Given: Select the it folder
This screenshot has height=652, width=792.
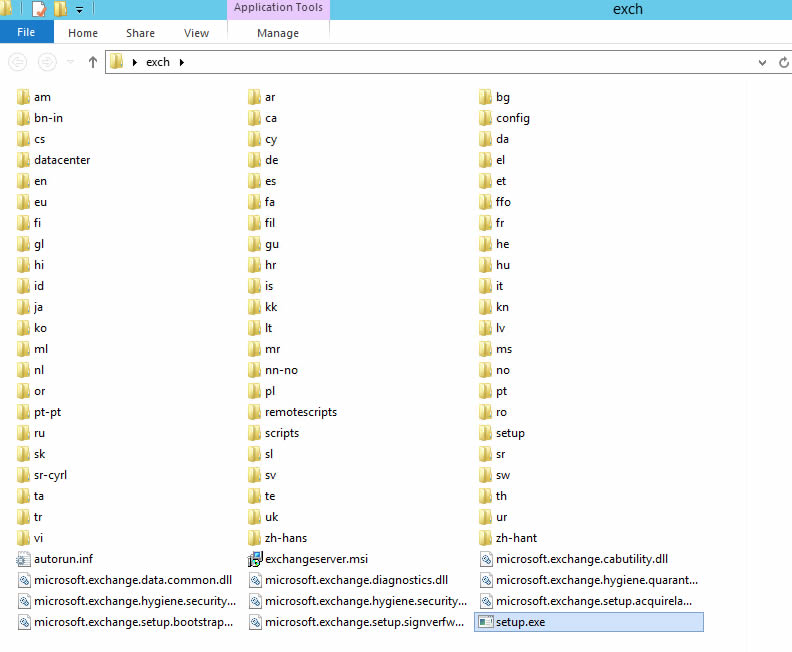Looking at the screenshot, I should tap(491, 286).
